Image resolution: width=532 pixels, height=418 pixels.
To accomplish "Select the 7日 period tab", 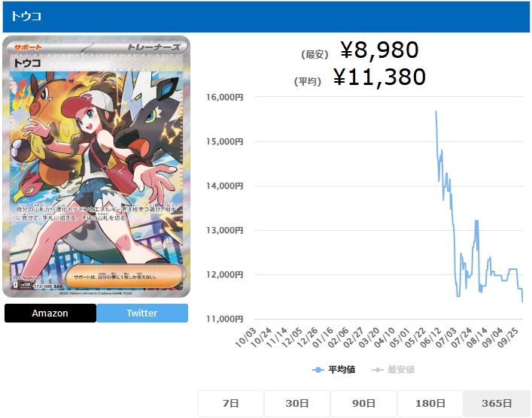I will [231, 404].
